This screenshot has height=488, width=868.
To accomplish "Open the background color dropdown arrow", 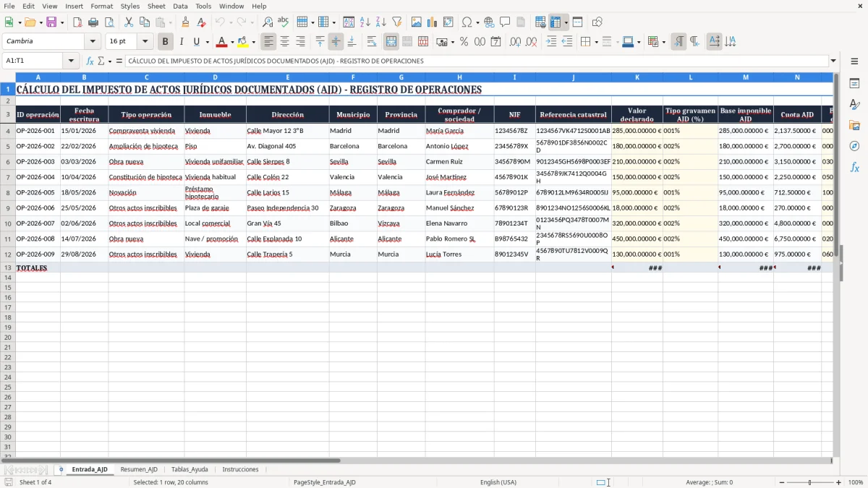I will pos(253,42).
